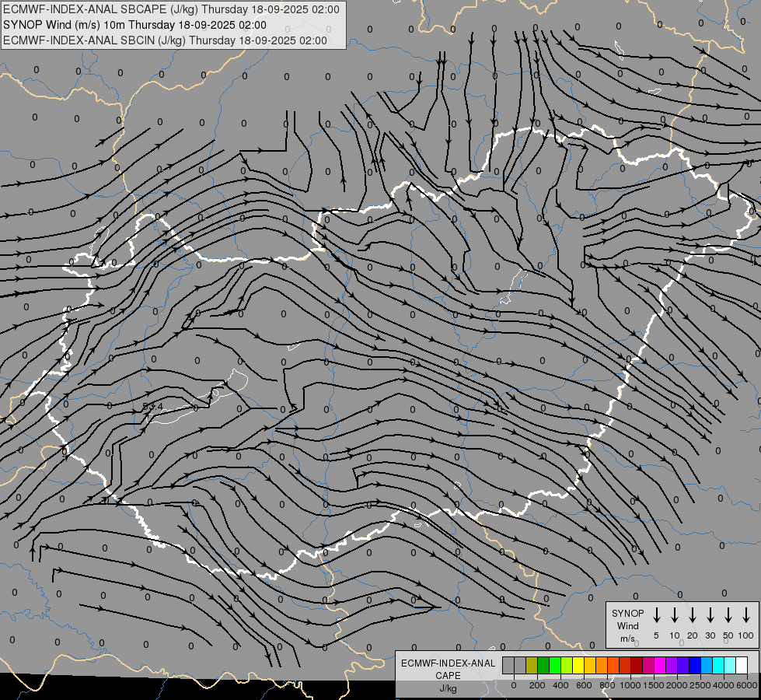Click the olive CAPE legend swatch
761x700 pixels.
tap(532, 665)
